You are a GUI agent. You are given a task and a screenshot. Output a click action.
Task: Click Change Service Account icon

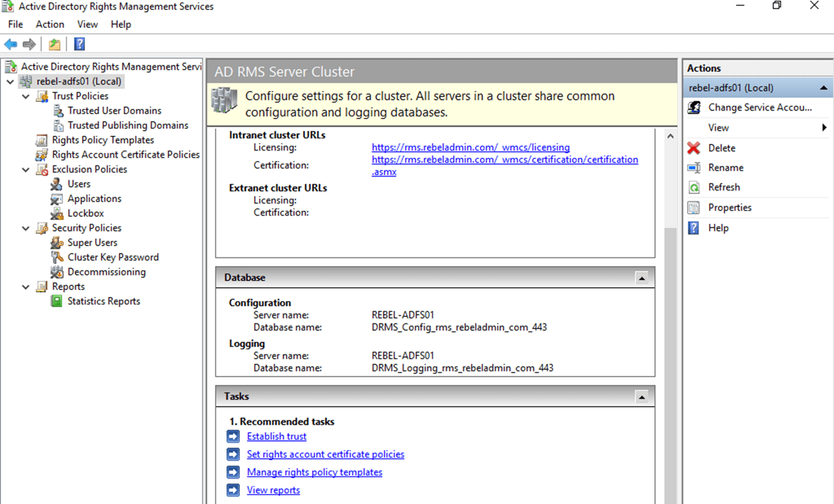pyautogui.click(x=694, y=107)
